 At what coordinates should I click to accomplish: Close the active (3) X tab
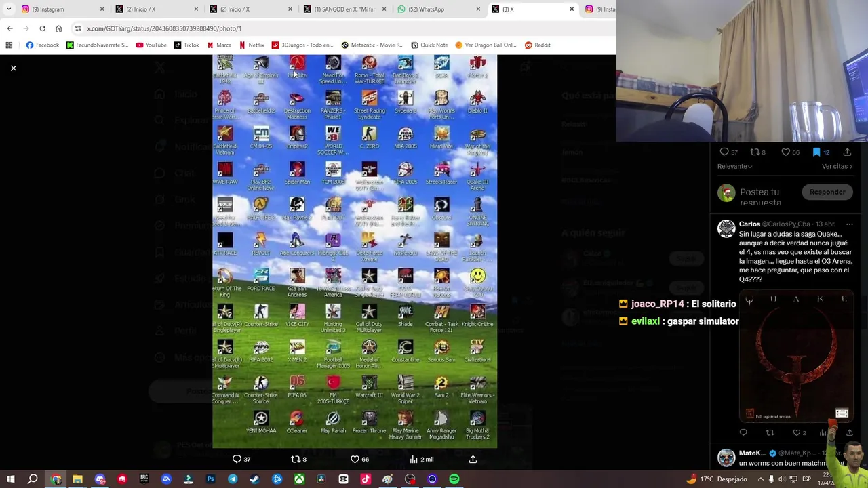(572, 9)
